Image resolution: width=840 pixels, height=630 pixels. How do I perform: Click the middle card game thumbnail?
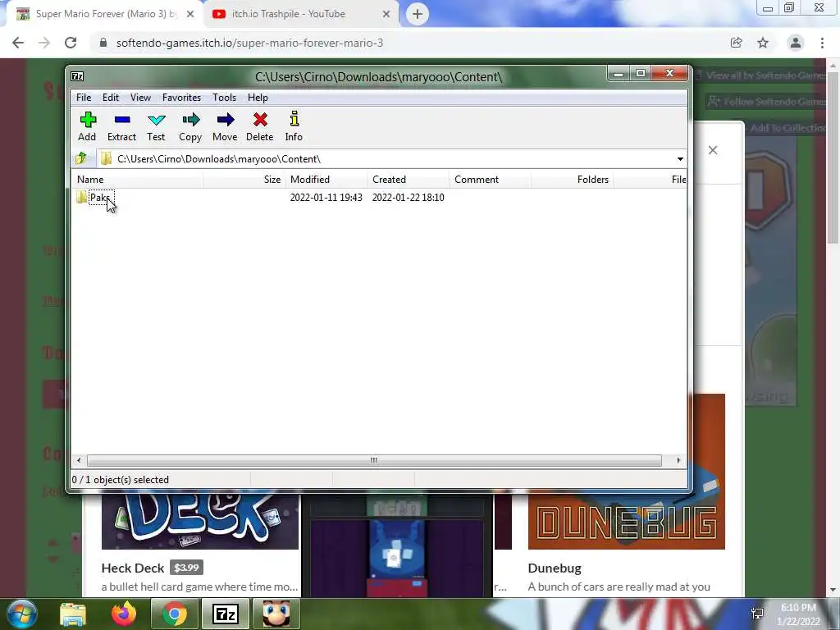click(x=397, y=546)
